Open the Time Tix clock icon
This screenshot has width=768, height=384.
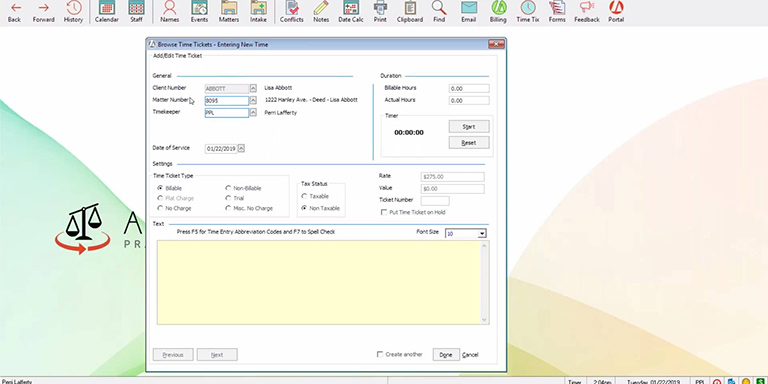pos(528,12)
